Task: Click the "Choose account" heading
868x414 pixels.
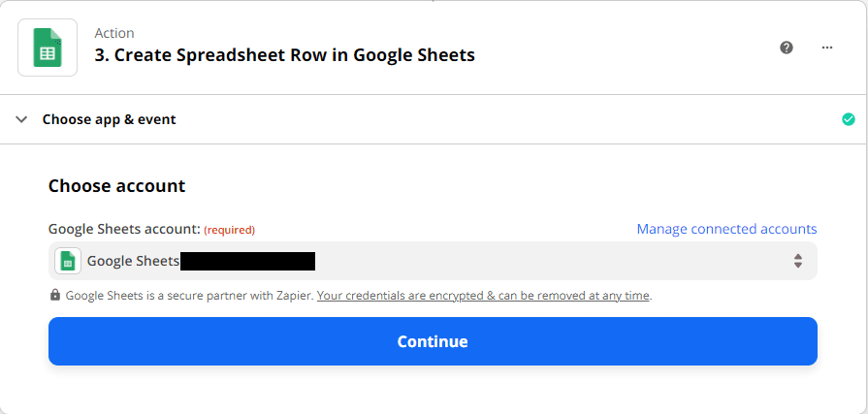Action: click(116, 185)
